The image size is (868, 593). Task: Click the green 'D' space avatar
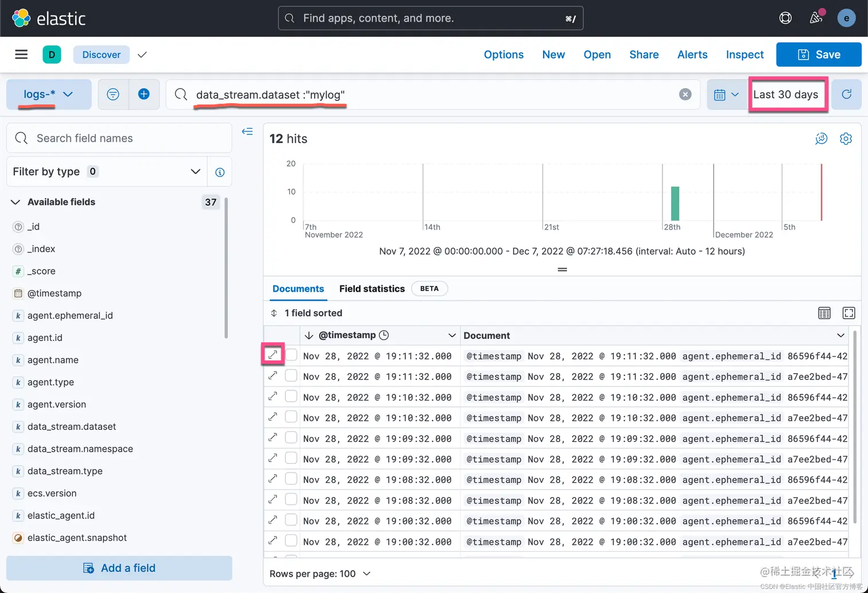pos(52,55)
